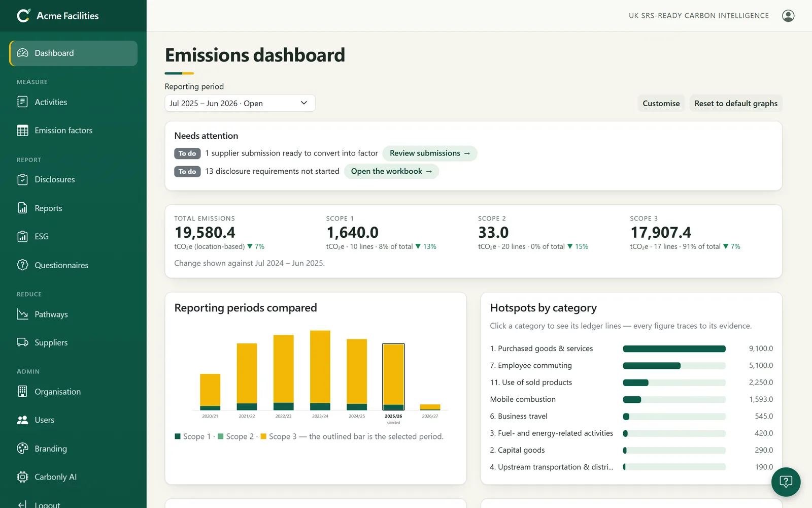Open the help chat floating button
The width and height of the screenshot is (812, 508).
coord(786,482)
